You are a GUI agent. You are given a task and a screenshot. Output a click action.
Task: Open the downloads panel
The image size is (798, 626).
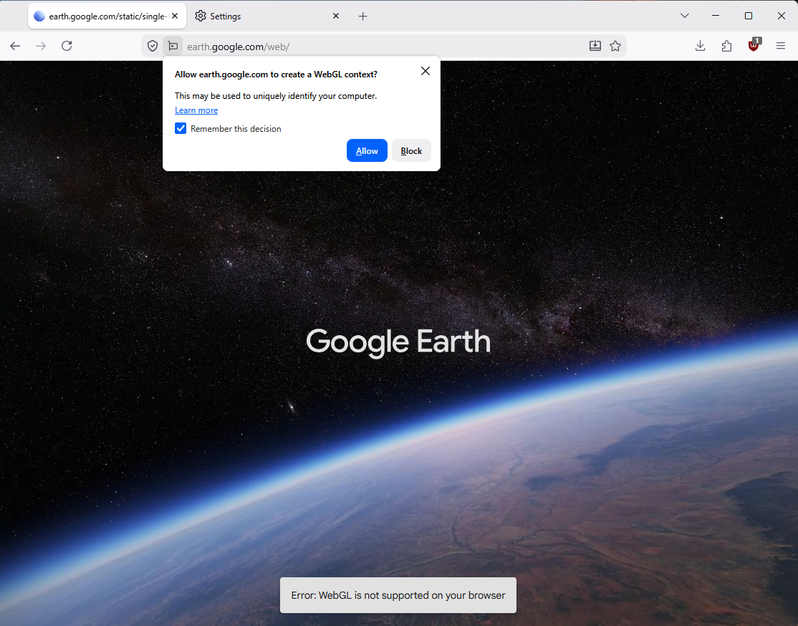(700, 46)
